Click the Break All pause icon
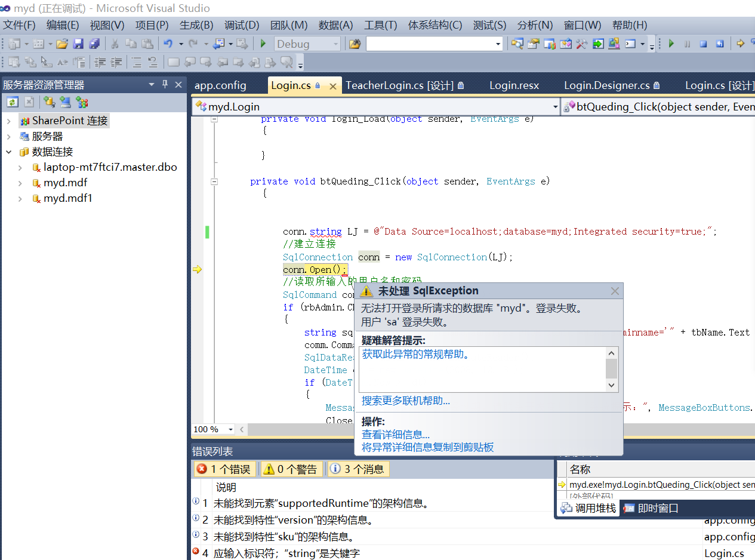Screen dimensions: 755x560 coord(687,44)
